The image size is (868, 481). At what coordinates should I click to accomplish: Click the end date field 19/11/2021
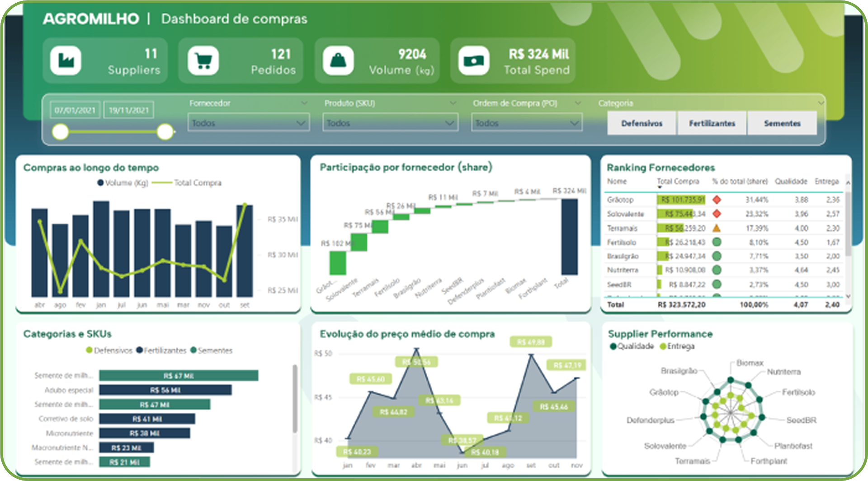point(129,110)
